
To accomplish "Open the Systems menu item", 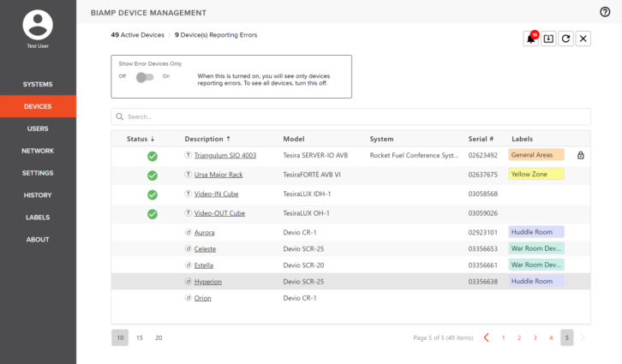I will click(38, 84).
